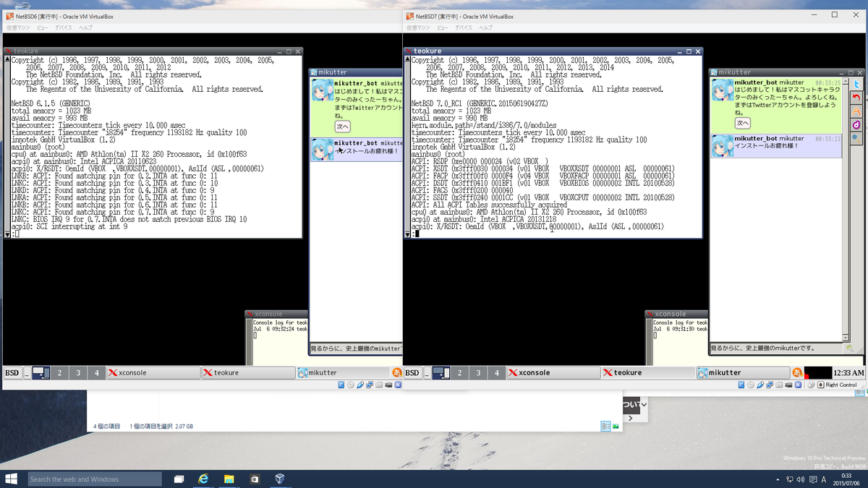The height and width of the screenshot is (488, 868).
Task: Click the USB pen icon in NetBSD6 status bar
Action: [359, 385]
